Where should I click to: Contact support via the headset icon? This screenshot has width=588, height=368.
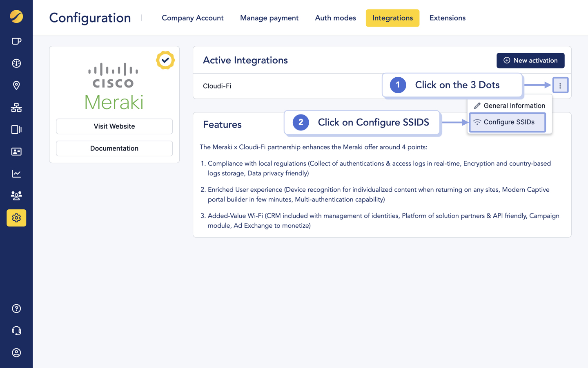(16, 330)
